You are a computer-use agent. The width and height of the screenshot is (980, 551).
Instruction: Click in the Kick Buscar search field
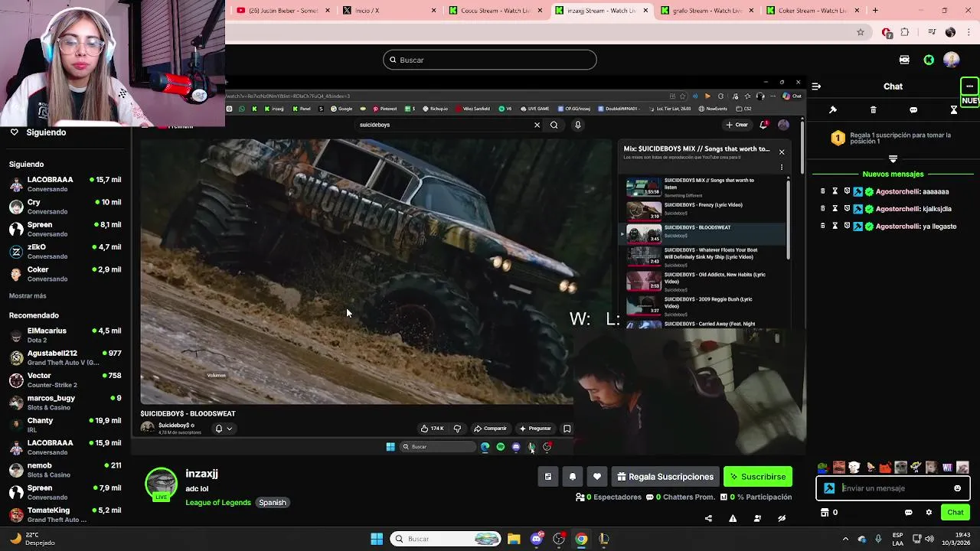[490, 60]
